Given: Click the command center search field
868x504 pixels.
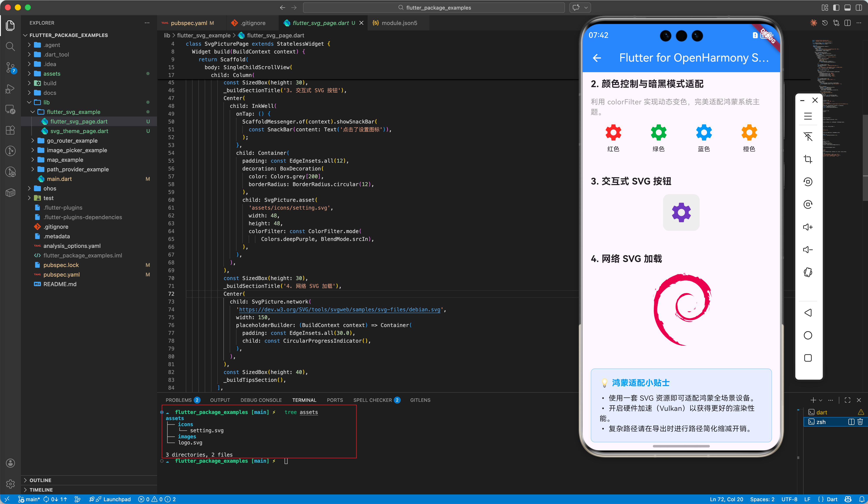Looking at the screenshot, I should click(434, 8).
